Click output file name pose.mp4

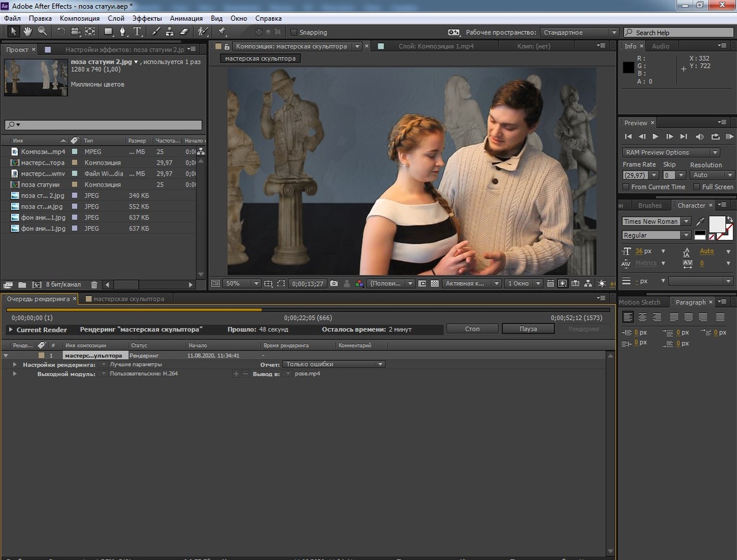point(307,373)
